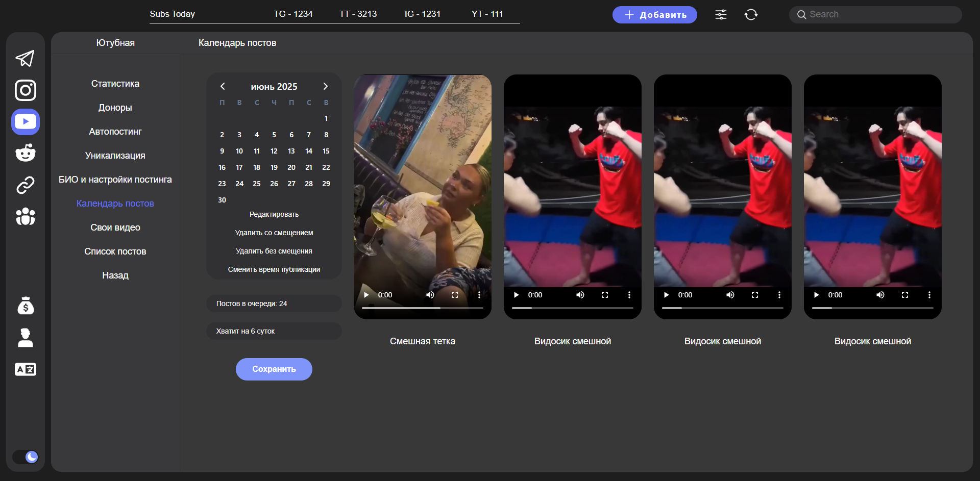The height and width of the screenshot is (481, 980).
Task: Open Список постов menu item
Action: click(x=115, y=251)
